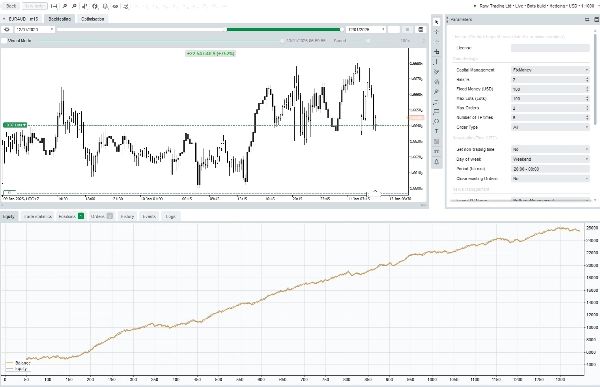Viewport: 600px width, 387px height.
Task: Click the Number of re-times stepper arrows
Action: pos(587,118)
